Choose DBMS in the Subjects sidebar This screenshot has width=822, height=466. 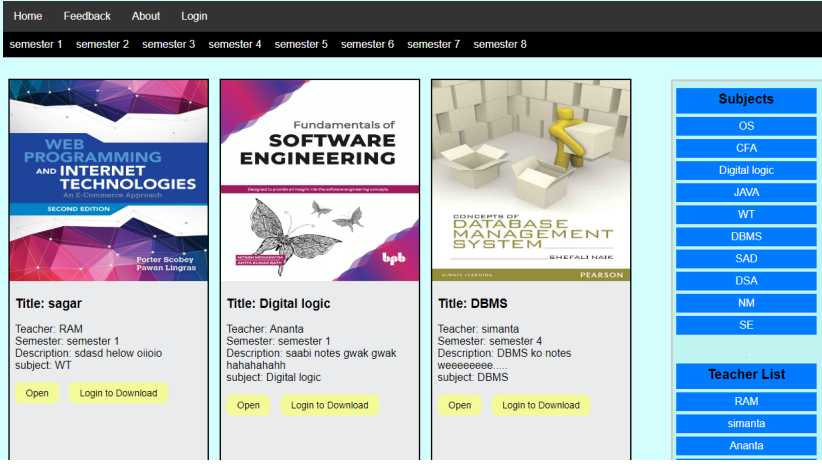click(x=746, y=236)
